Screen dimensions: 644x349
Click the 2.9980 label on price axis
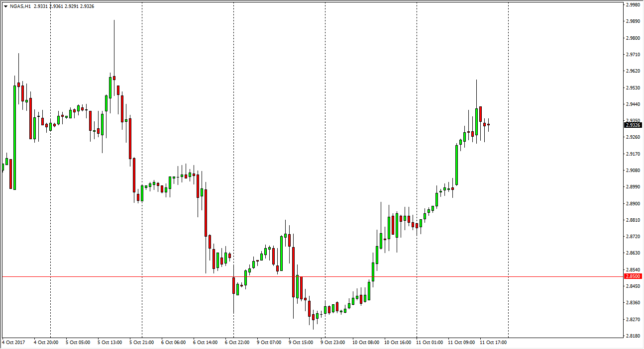[x=633, y=5]
